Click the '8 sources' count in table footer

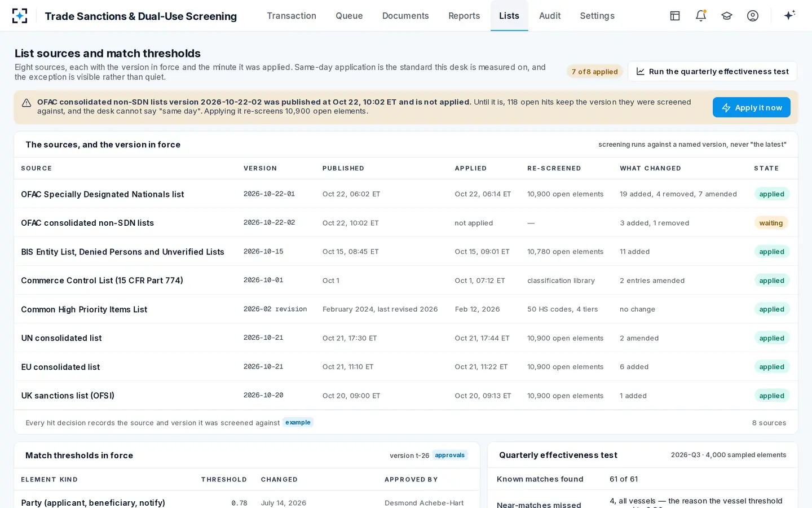click(769, 423)
